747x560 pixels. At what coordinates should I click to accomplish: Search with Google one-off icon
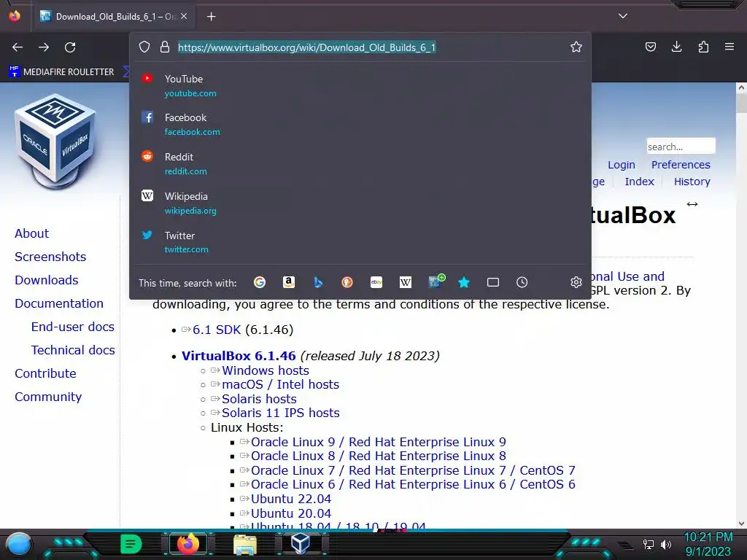tap(260, 282)
